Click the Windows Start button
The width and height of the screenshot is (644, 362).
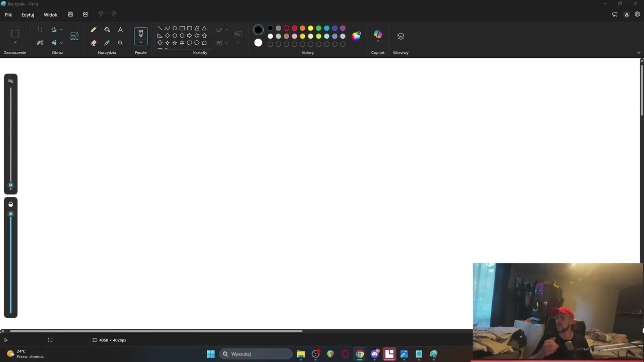(211, 354)
